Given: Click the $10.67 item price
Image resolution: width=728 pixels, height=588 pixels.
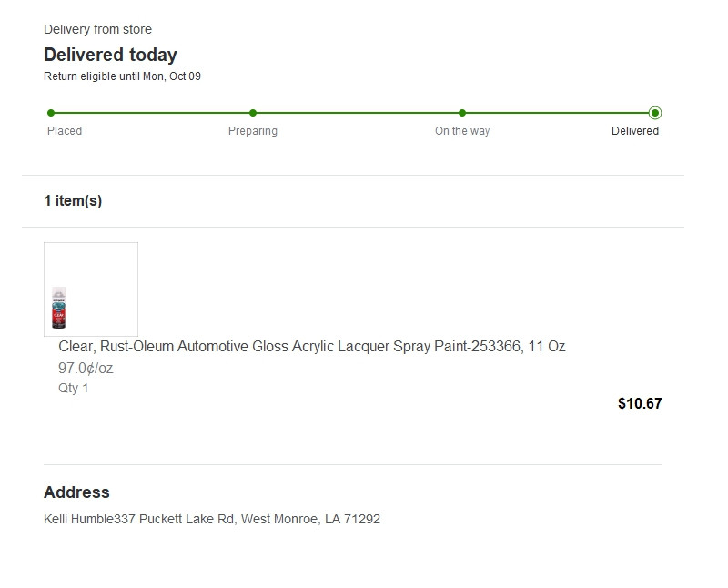Looking at the screenshot, I should (640, 403).
